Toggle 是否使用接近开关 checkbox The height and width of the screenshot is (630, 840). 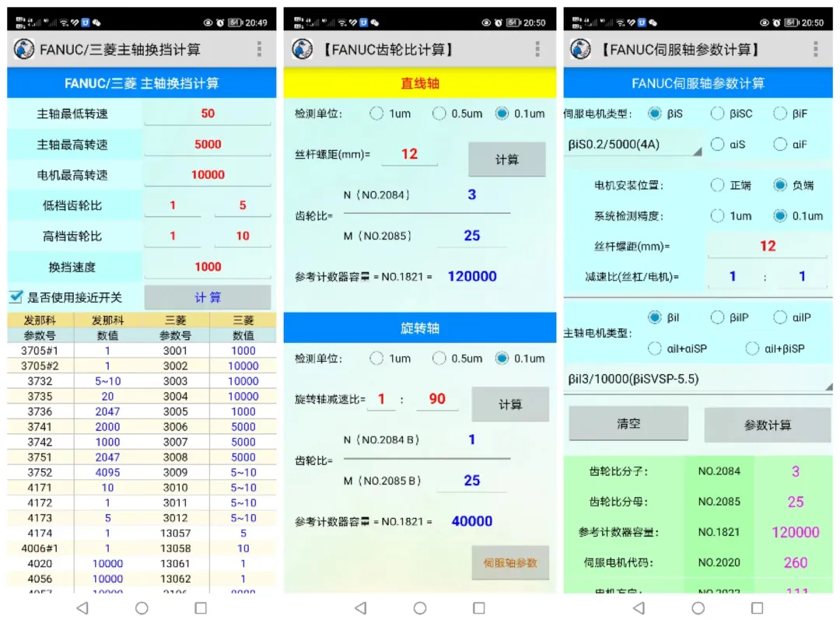point(16,297)
